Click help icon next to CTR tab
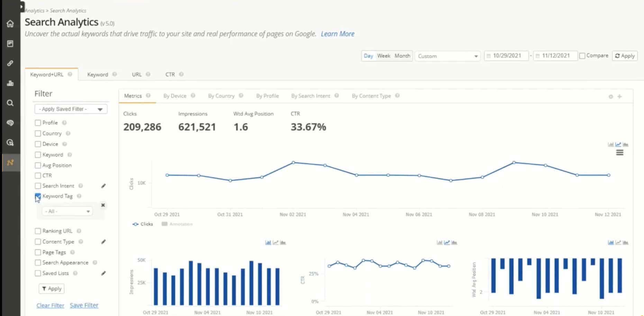The height and width of the screenshot is (316, 644). pos(181,74)
